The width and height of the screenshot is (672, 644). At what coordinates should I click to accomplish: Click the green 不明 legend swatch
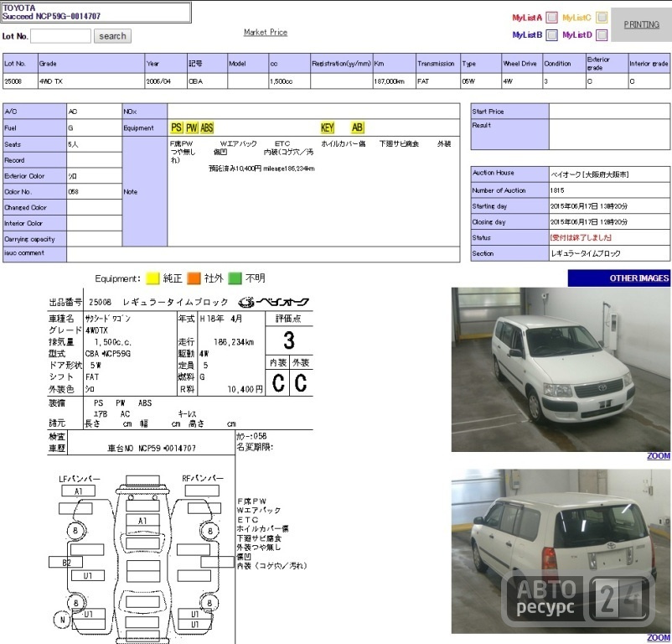235,278
